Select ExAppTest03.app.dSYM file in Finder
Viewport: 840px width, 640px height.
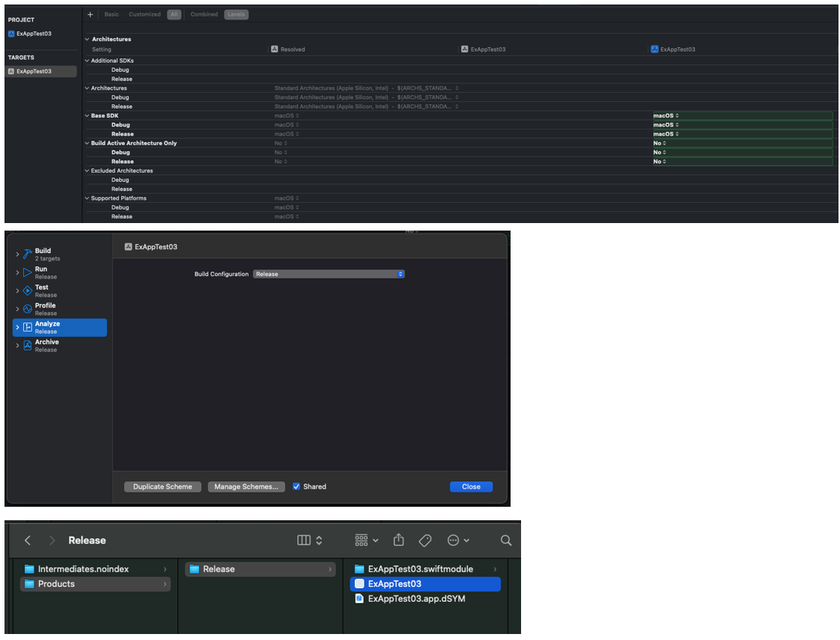coord(416,599)
